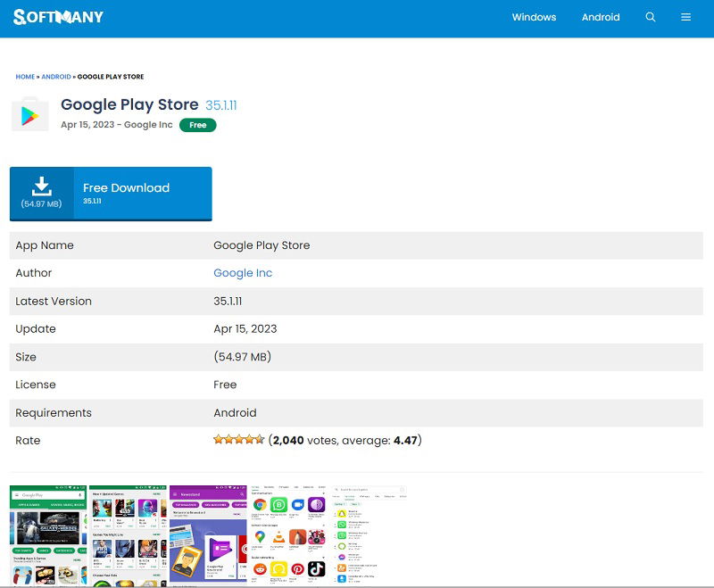714x588 pixels.
Task: Open fifth screenshot showing app list
Action: point(369,534)
